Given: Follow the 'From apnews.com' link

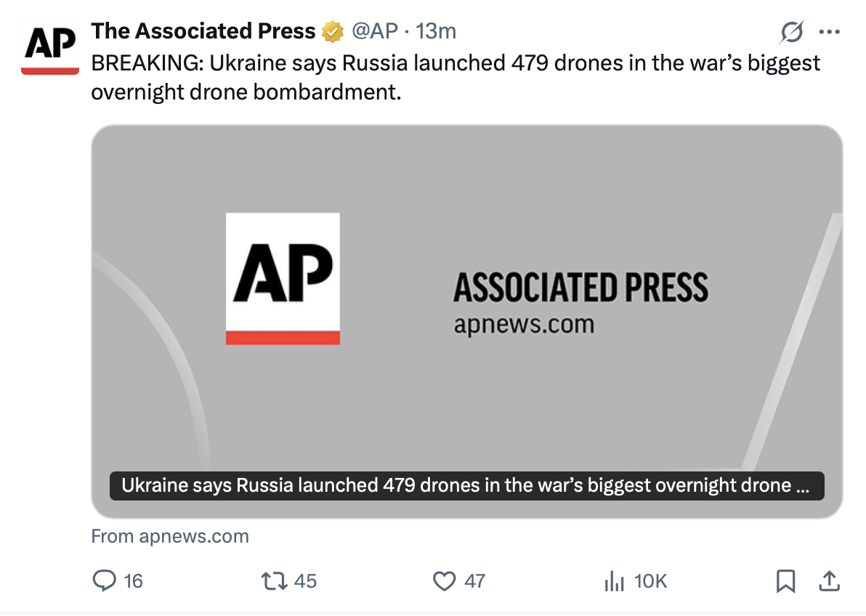Looking at the screenshot, I should click(170, 536).
